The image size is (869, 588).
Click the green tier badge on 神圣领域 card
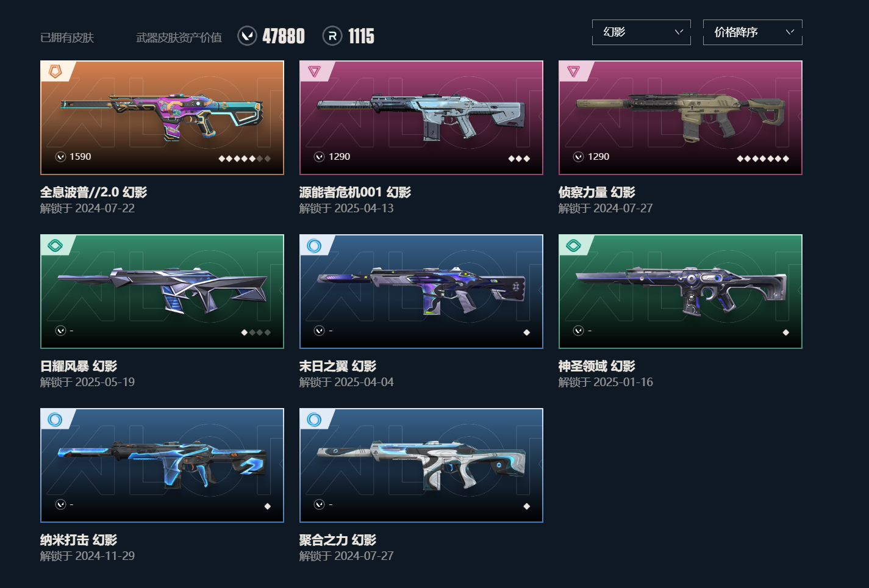573,245
